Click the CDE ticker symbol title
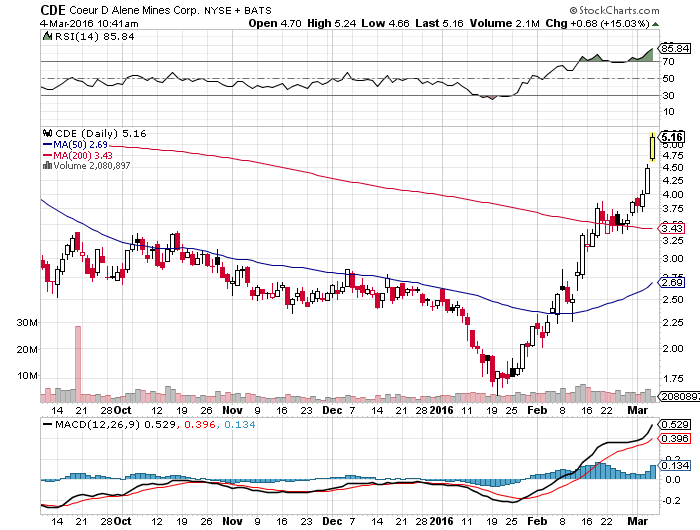Image resolution: width=700 pixels, height=530 pixels. coord(53,10)
